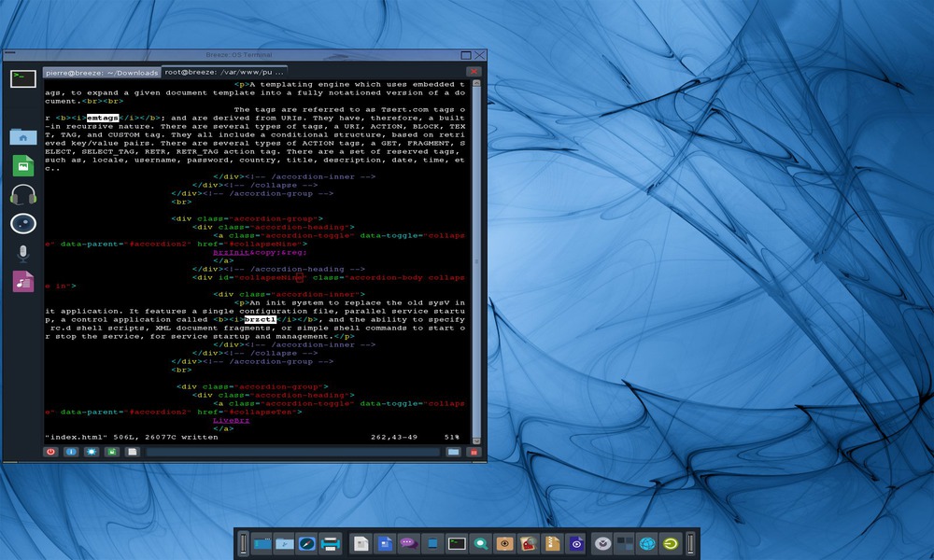This screenshot has height=560, width=934.
Task: Open the green image viewer sidebar icon
Action: 22,165
